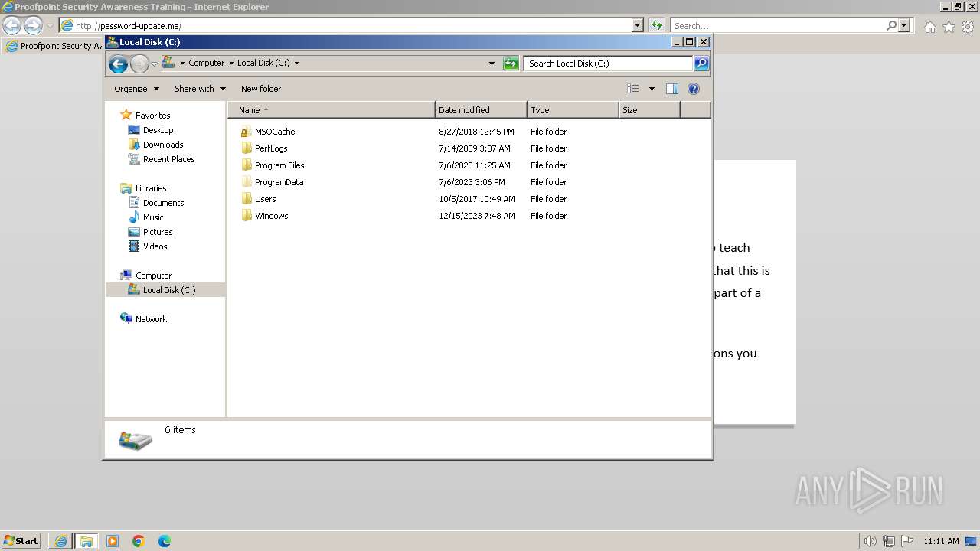Select Local Disk (C:) in navigation pane
The width and height of the screenshot is (980, 551).
click(165, 290)
